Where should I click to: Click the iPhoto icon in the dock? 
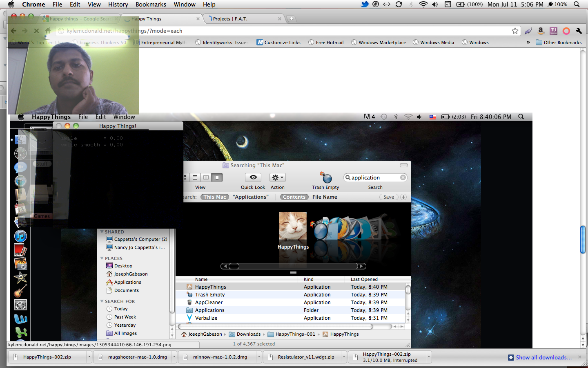20,264
